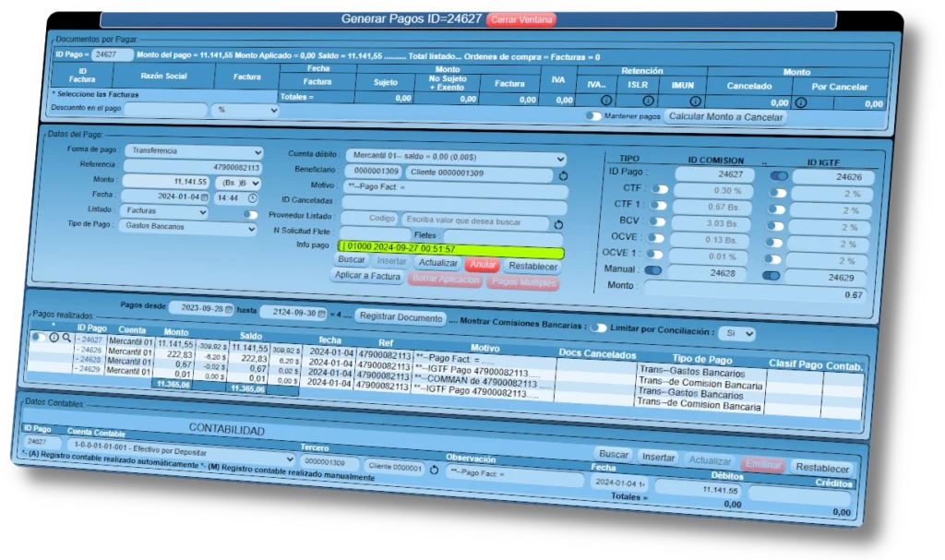Toggle the Mantener pagos switch

[594, 116]
